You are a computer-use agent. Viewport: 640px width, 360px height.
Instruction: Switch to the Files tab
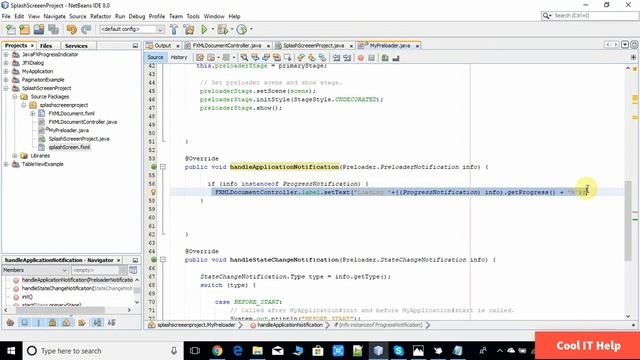(x=46, y=46)
